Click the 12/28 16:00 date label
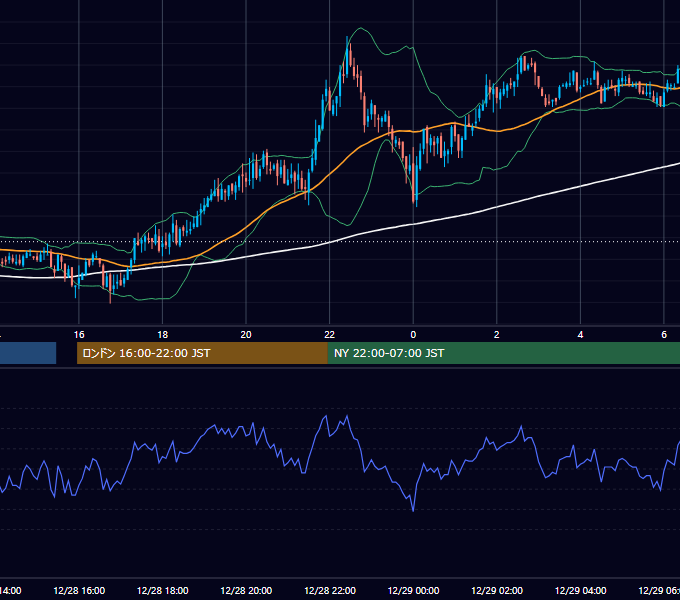This screenshot has height=600, width=680. 79,590
